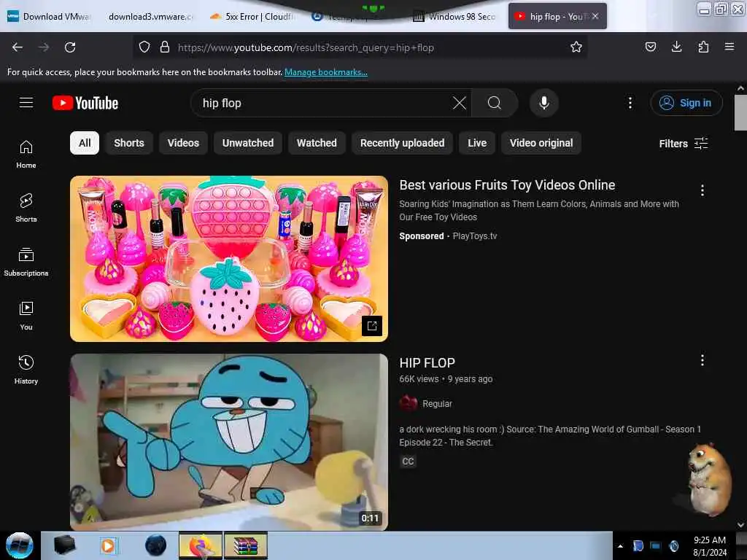Viewport: 747px width, 560px height.
Task: Select the Recently uploaded filter chip
Action: pos(402,143)
